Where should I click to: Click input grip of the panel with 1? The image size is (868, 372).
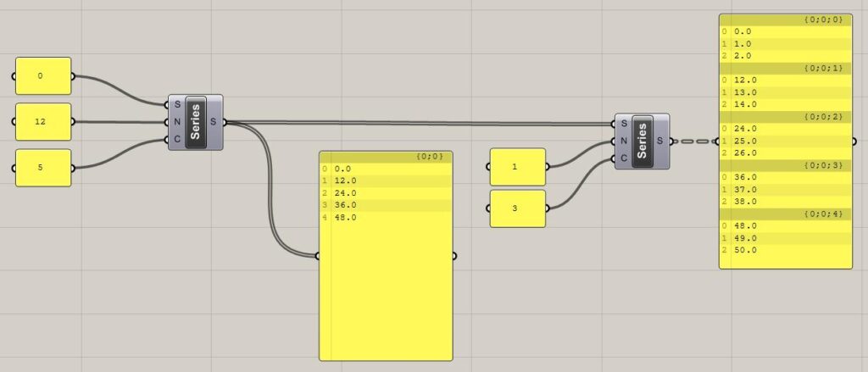pos(489,167)
